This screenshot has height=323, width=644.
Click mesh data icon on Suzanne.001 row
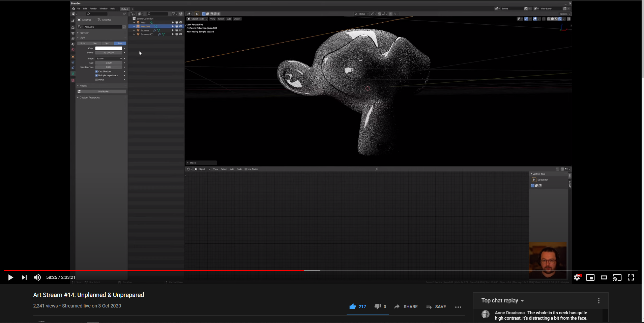pos(163,34)
